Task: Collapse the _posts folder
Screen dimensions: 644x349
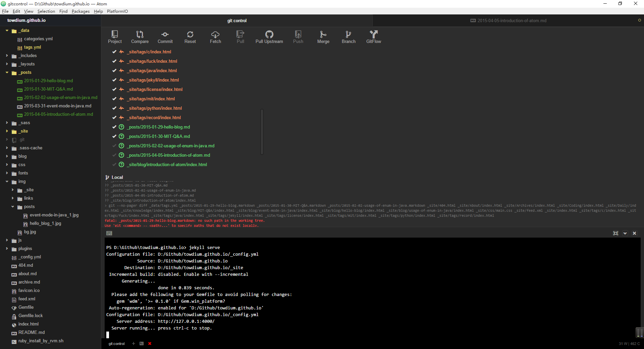Action: 7,72
